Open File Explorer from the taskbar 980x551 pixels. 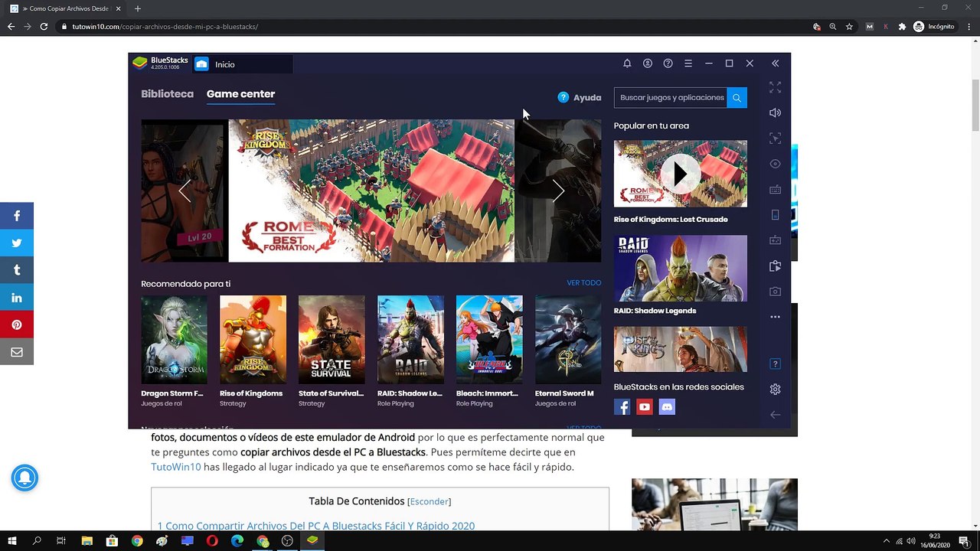point(86,541)
